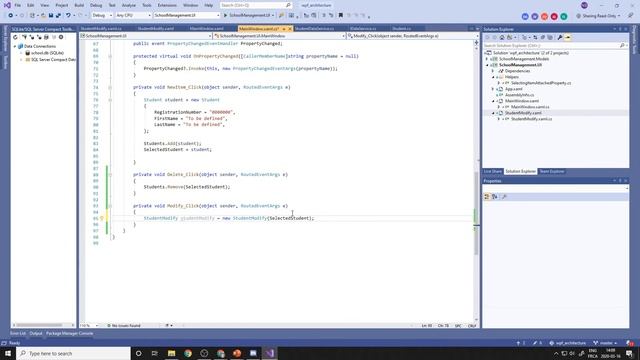Open the Output tab at bottom

pos(36,333)
